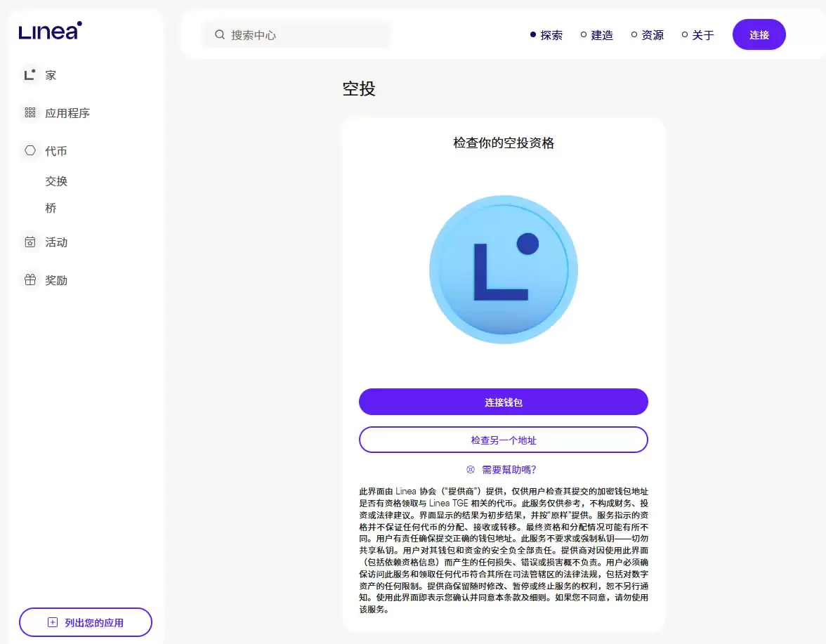Select the 家 (Home) sidebar icon
Viewport: 826px width, 644px height.
coord(29,74)
